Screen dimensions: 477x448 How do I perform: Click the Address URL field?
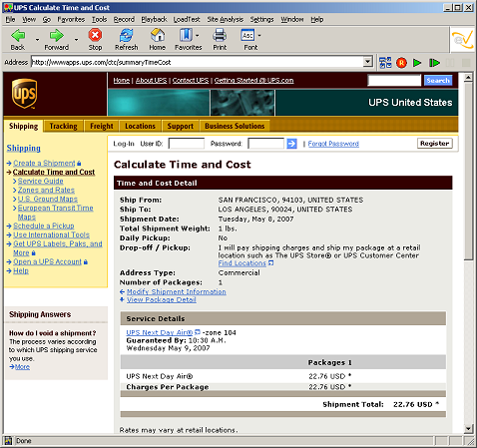198,62
